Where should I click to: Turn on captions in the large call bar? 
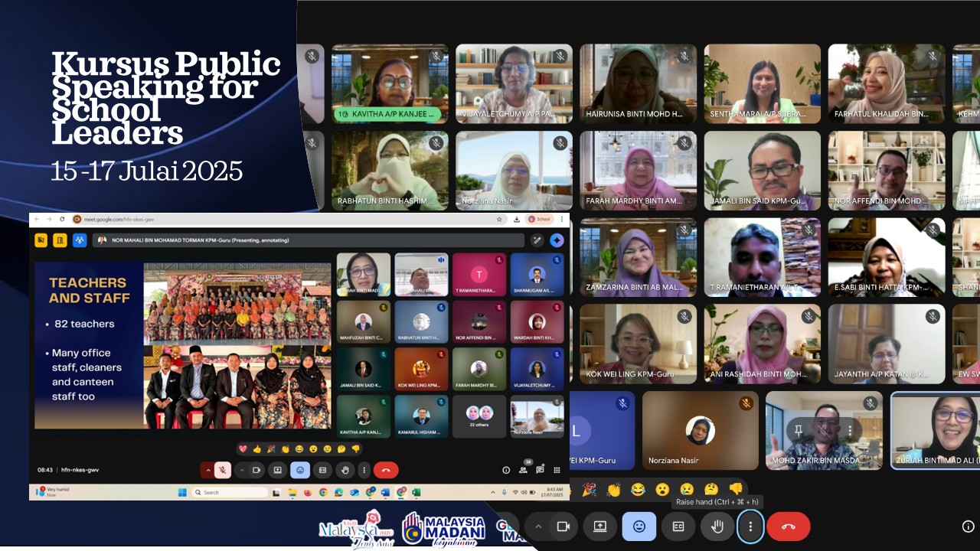pos(678,527)
